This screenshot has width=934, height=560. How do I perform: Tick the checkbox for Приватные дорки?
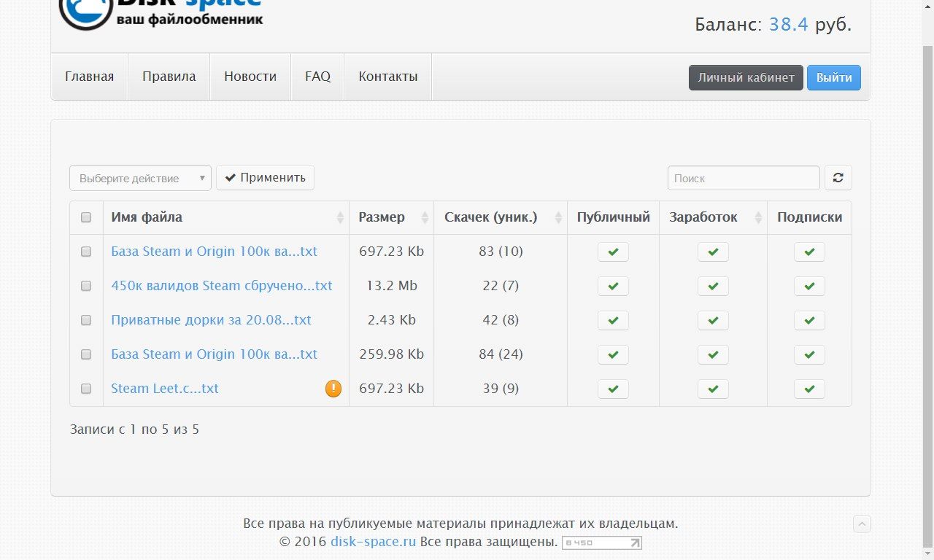coord(86,320)
